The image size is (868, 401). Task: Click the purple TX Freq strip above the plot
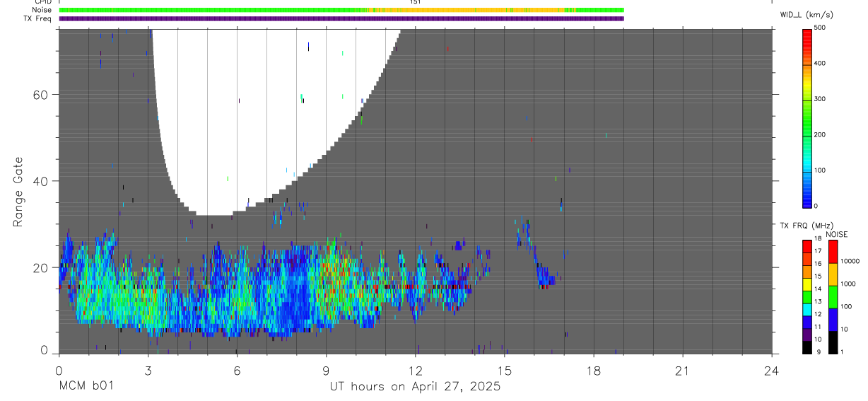click(x=341, y=18)
